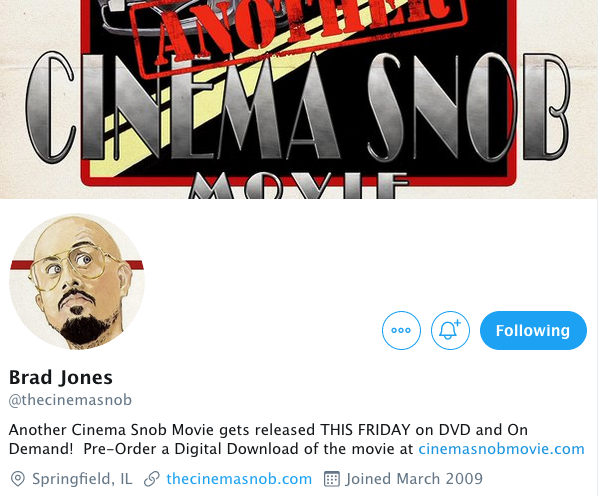The height and width of the screenshot is (496, 598).
Task: Open the thecinemasnob.com website link
Action: coord(239,479)
